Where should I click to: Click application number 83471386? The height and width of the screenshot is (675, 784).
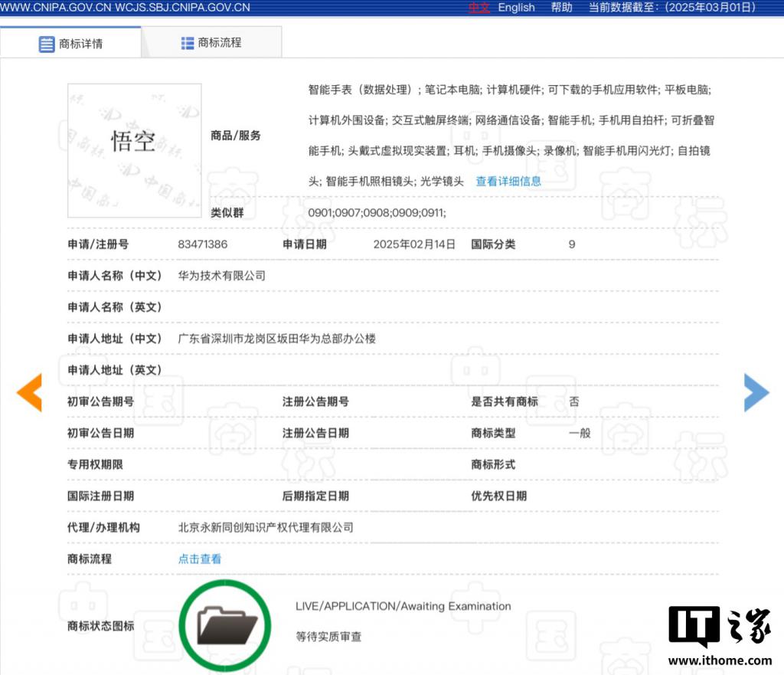click(202, 244)
